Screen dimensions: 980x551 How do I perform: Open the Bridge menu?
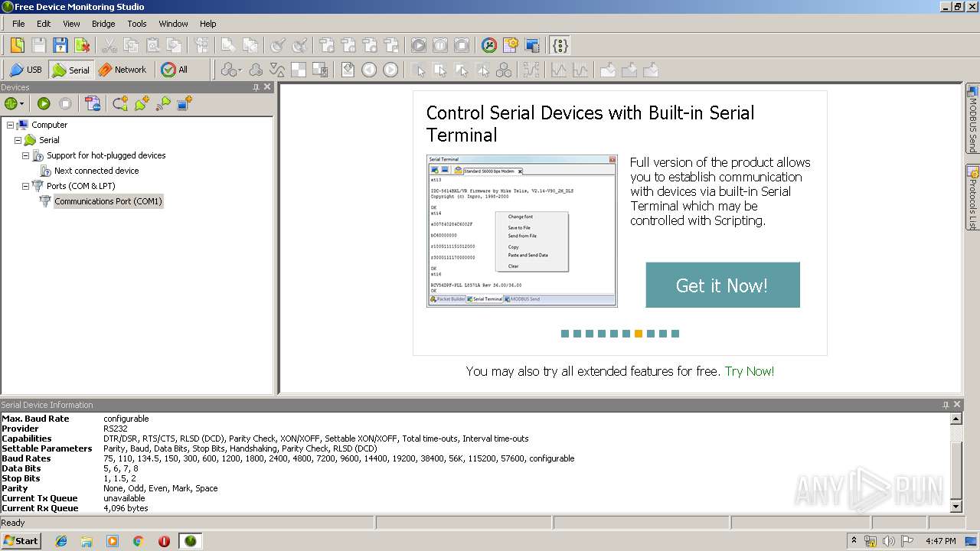click(103, 24)
